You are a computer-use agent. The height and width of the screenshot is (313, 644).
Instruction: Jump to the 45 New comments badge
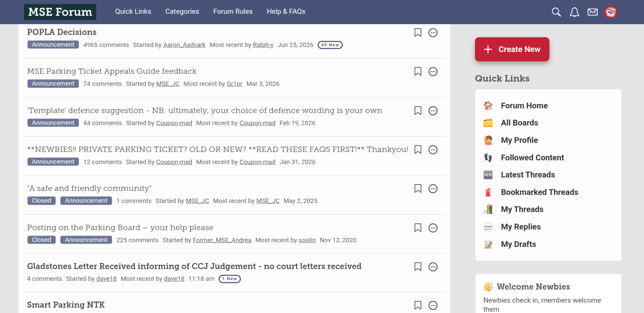330,45
